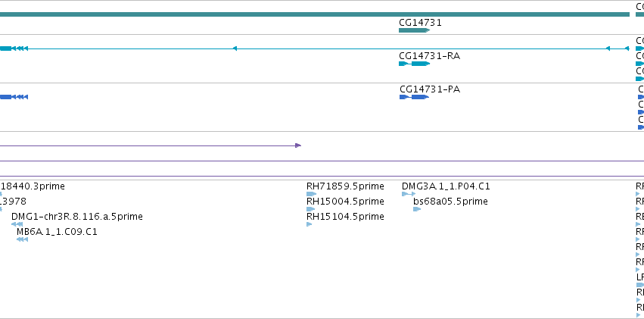Viewport: 644px width, 319px height.
Task: Click the RH15004.5prime EST arrow glyph
Action: tap(310, 209)
